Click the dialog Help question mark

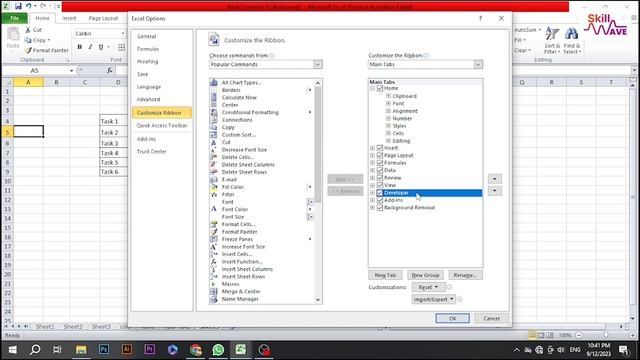click(x=480, y=18)
